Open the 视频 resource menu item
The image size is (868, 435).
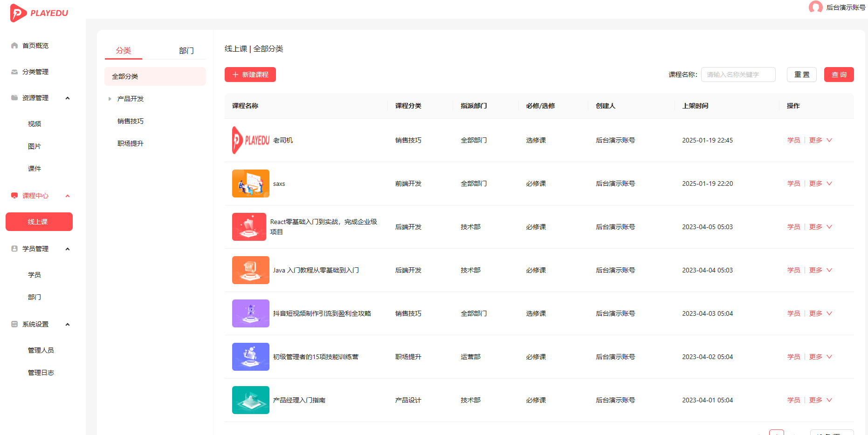[x=35, y=123]
